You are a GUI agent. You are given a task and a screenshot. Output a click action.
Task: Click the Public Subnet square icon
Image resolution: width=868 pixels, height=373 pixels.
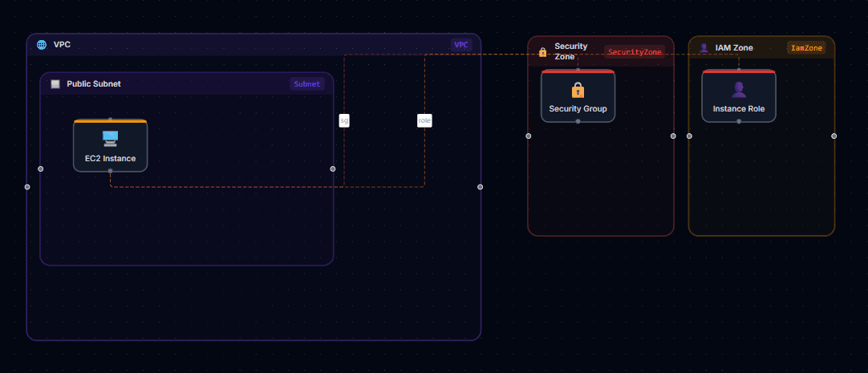(55, 84)
